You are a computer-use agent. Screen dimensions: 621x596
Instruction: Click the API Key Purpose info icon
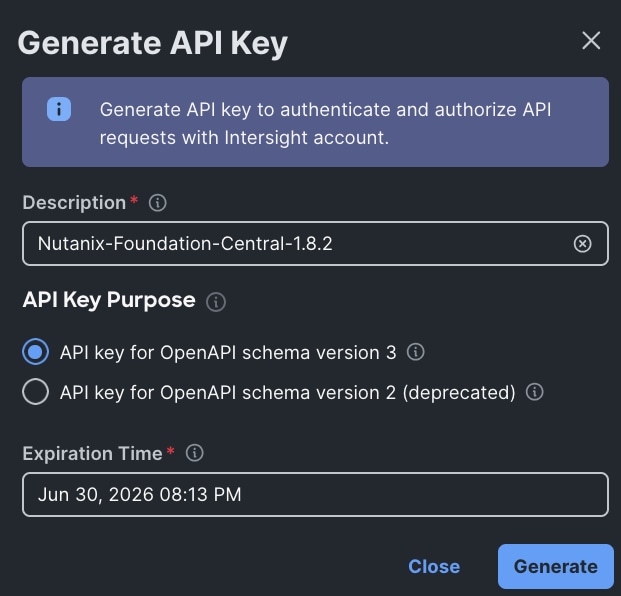[216, 302]
